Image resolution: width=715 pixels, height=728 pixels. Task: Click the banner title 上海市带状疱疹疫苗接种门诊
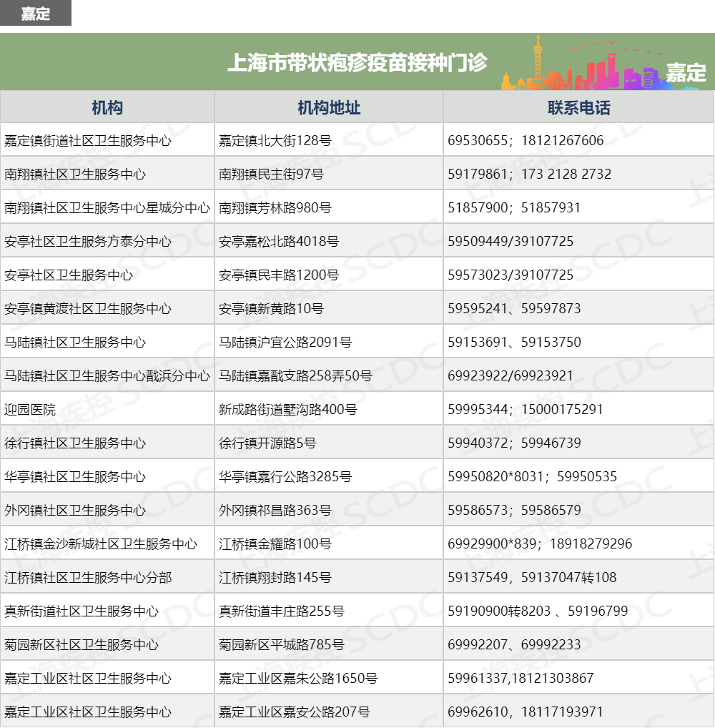tap(357, 62)
